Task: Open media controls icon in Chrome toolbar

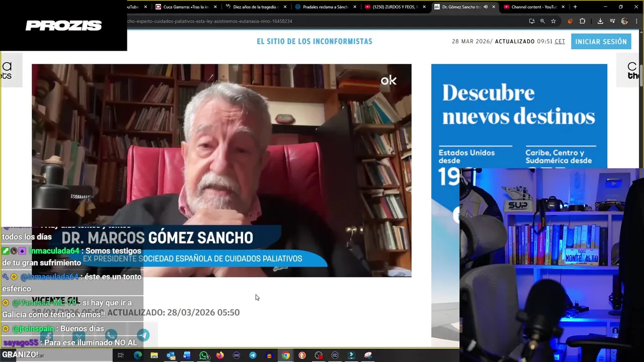Action: 612,21
